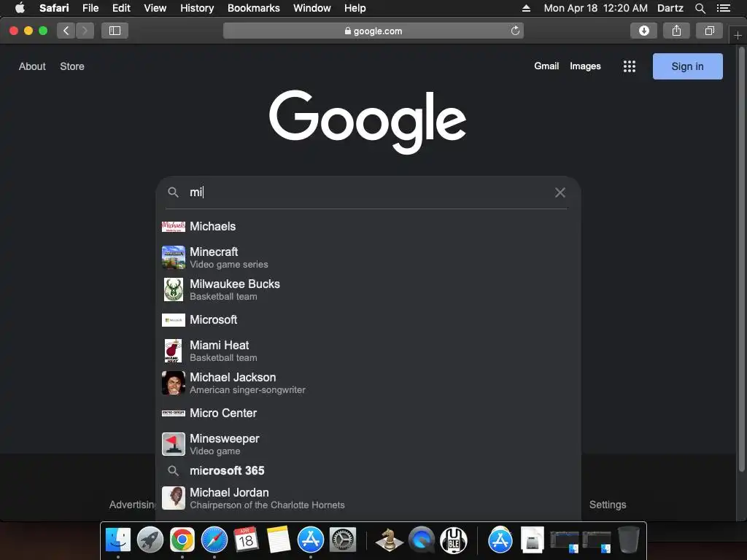Open the About link
Screen dimensions: 747x560
tap(32, 66)
